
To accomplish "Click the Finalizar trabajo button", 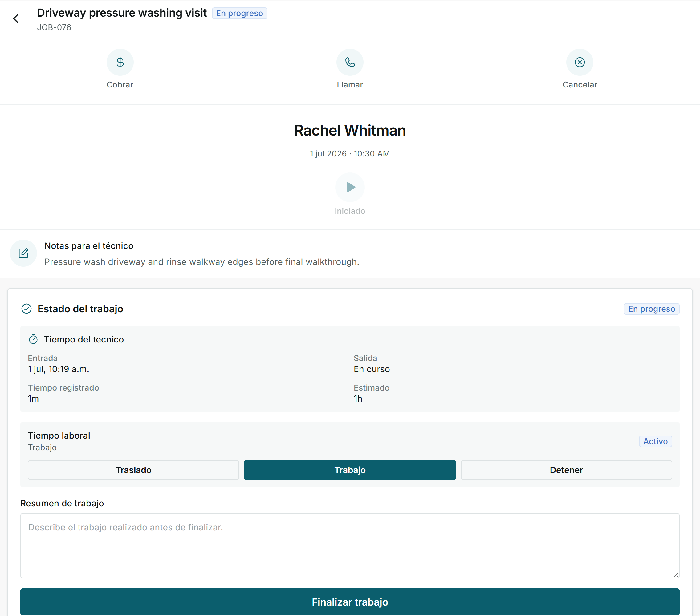I will click(x=350, y=602).
